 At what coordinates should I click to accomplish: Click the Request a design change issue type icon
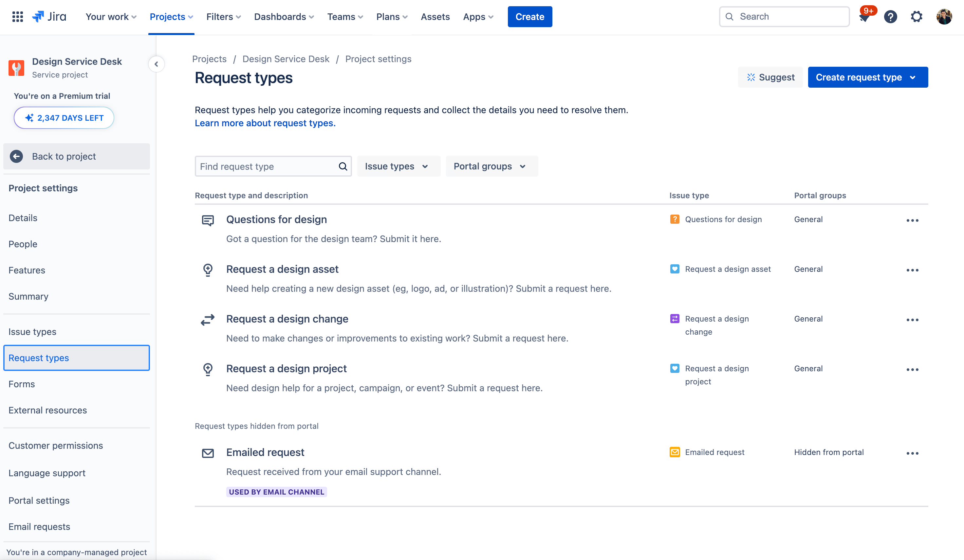675,319
